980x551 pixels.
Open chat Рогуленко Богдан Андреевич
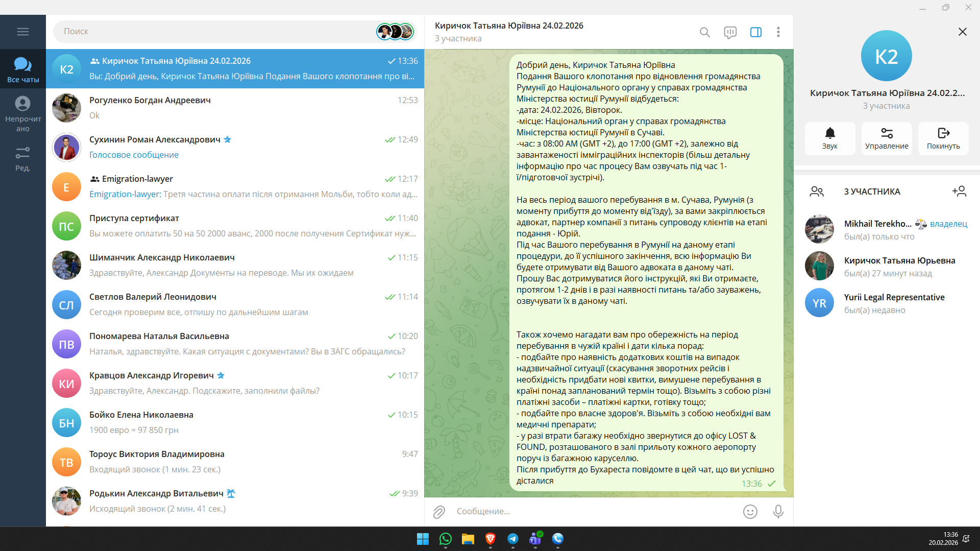(x=235, y=108)
